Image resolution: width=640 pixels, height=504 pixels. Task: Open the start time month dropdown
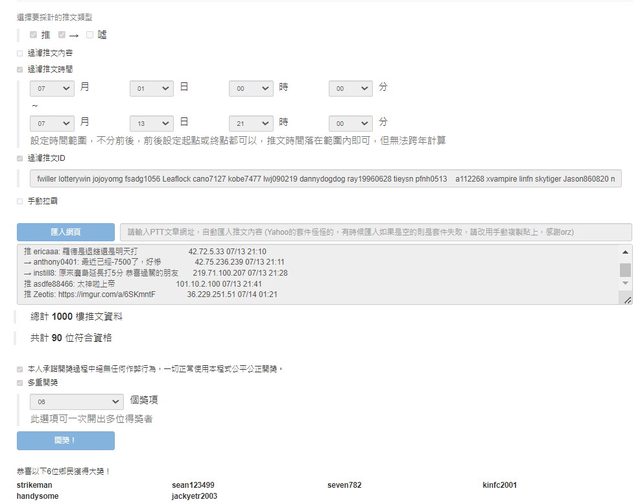coord(52,89)
